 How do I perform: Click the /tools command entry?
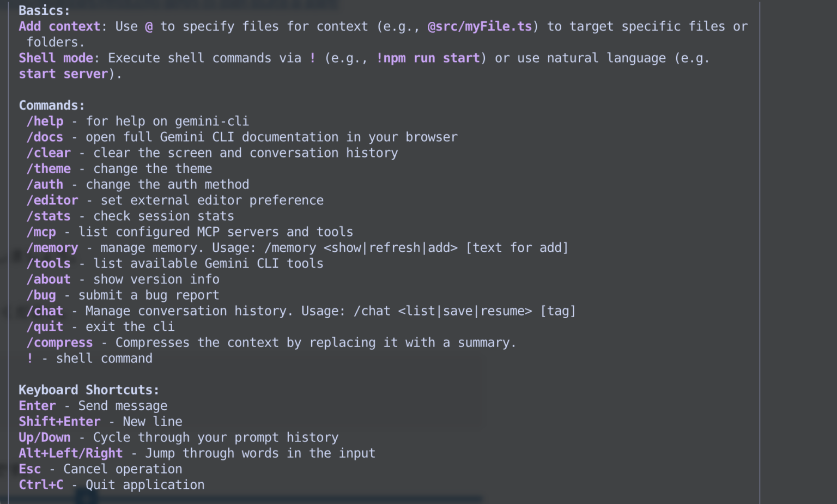tap(48, 263)
